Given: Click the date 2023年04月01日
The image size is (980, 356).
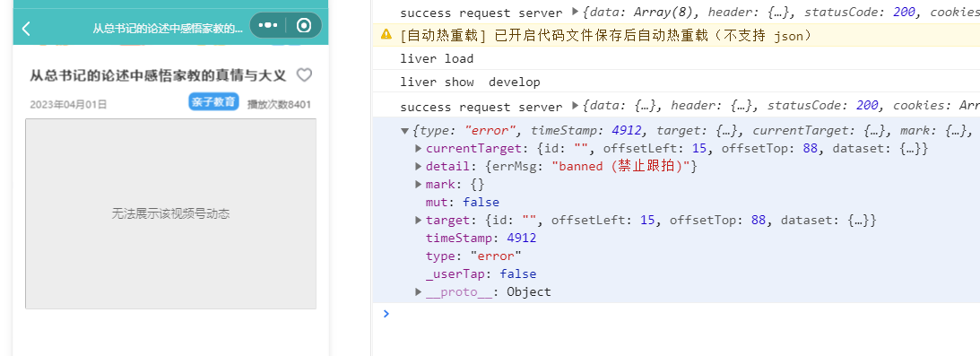Looking at the screenshot, I should tap(69, 104).
